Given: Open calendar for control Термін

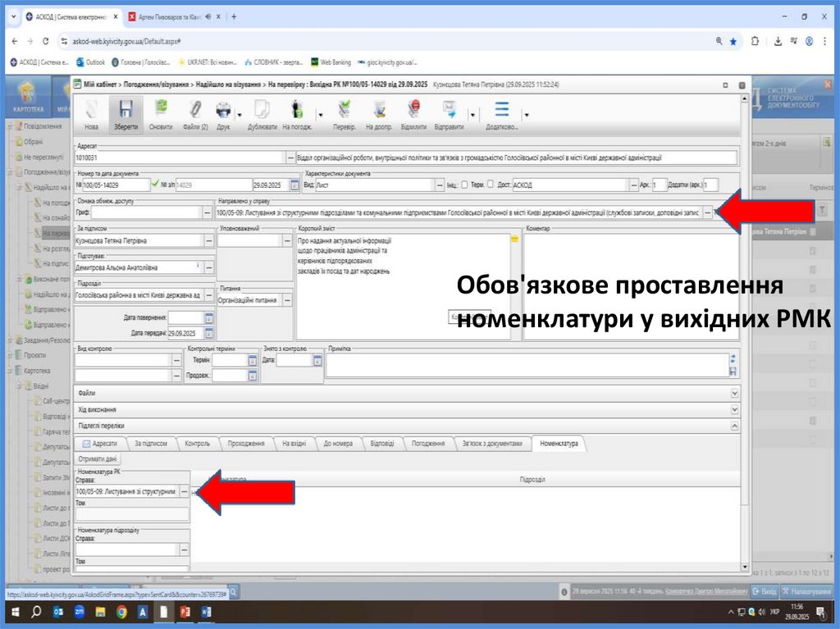Looking at the screenshot, I should pos(253,361).
